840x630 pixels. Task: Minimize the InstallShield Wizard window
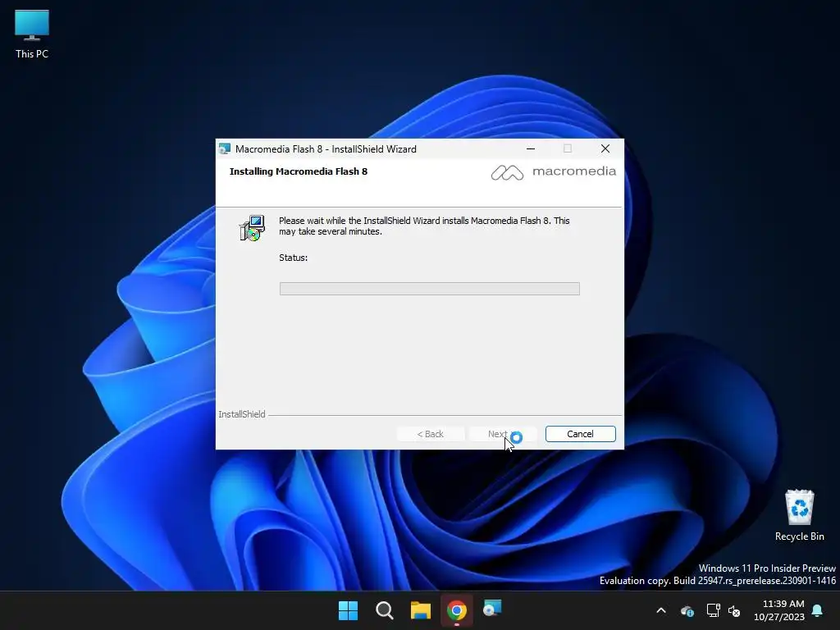click(x=531, y=149)
